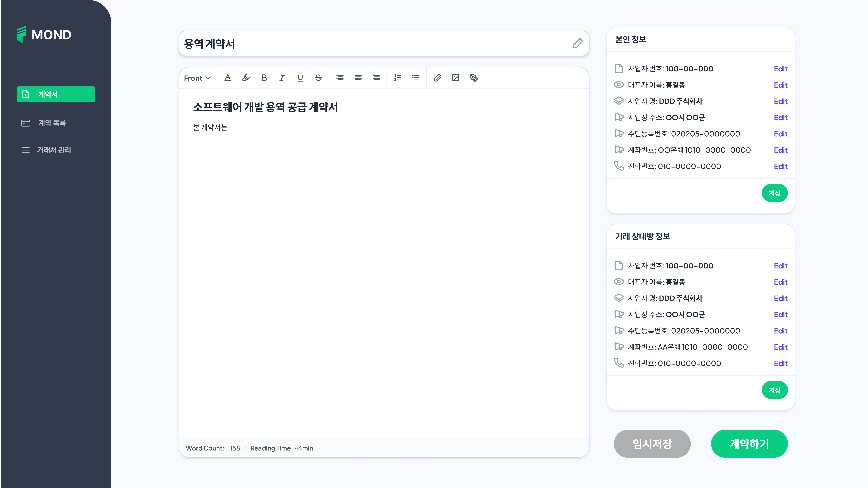868x488 pixels.
Task: Insert a numbered list
Action: coord(398,78)
